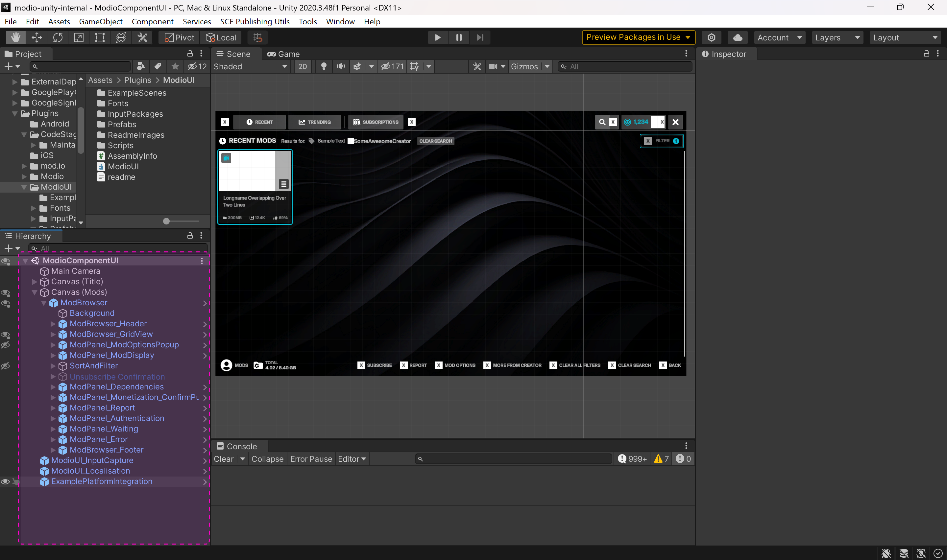Screen dimensions: 947x560
Task: Select the Move tool
Action: point(36,37)
